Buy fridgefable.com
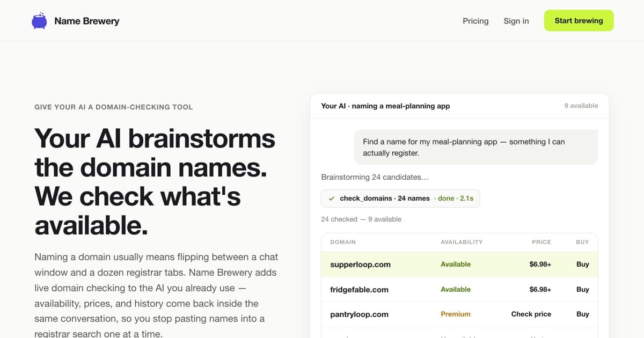This screenshot has width=644, height=338. pyautogui.click(x=582, y=289)
